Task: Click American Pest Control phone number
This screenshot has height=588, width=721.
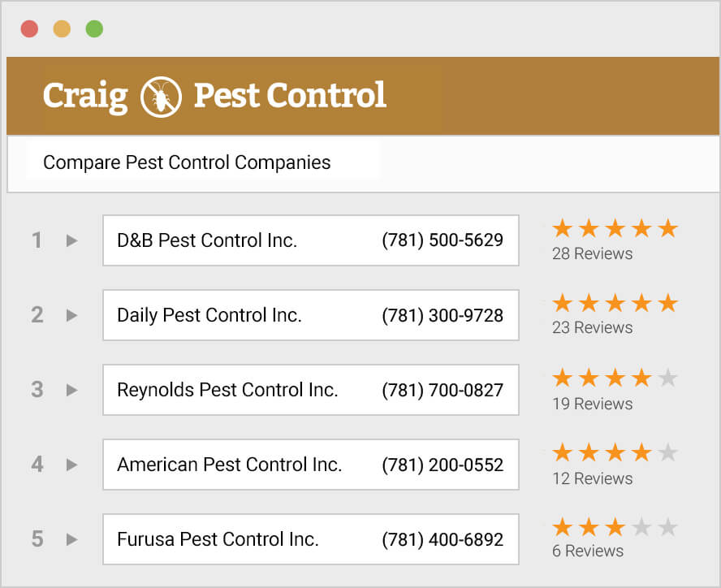Action: pos(443,465)
